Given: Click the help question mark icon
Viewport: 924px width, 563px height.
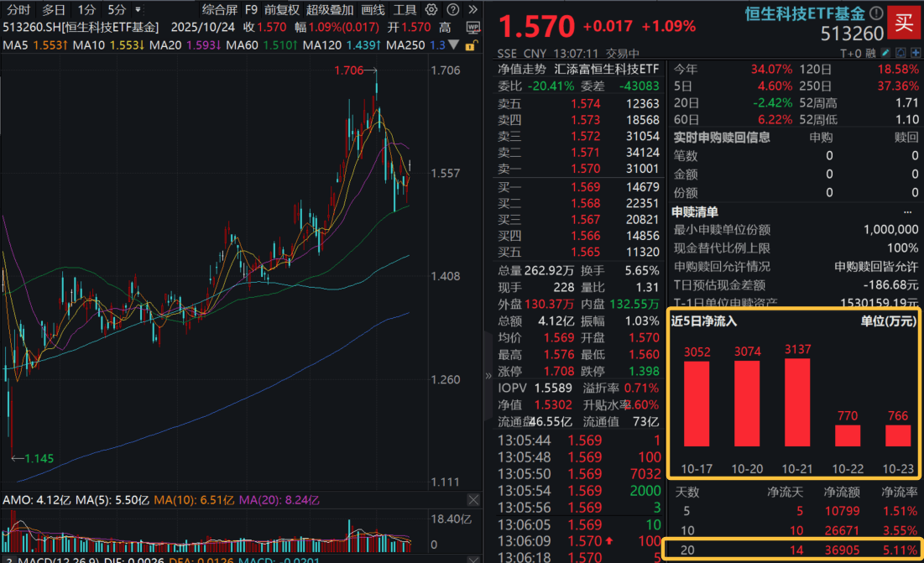Looking at the screenshot, I should (452, 10).
